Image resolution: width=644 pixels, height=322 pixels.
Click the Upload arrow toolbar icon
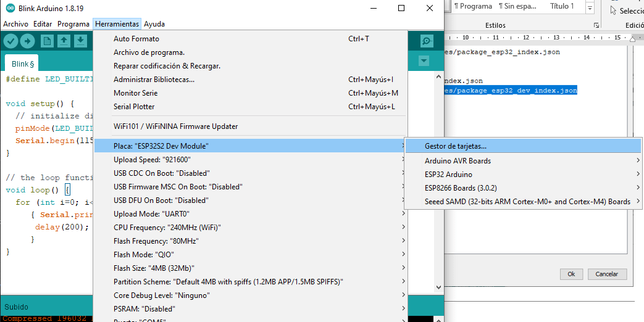click(28, 41)
